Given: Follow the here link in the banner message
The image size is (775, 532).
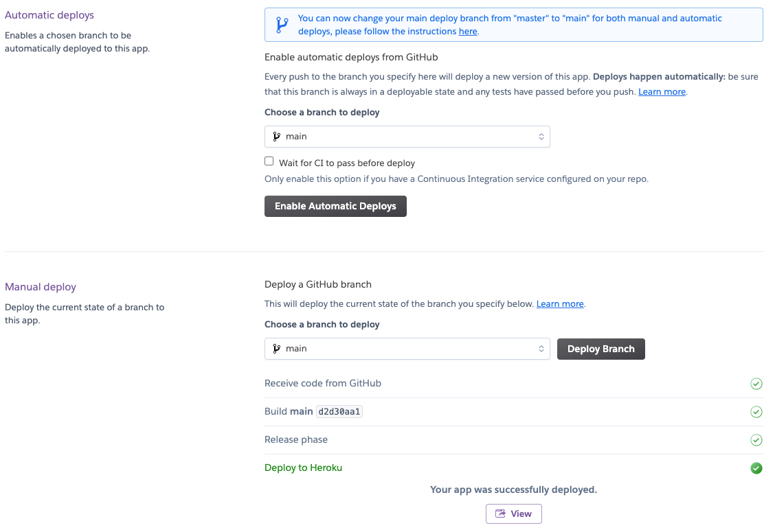Looking at the screenshot, I should pyautogui.click(x=467, y=31).
